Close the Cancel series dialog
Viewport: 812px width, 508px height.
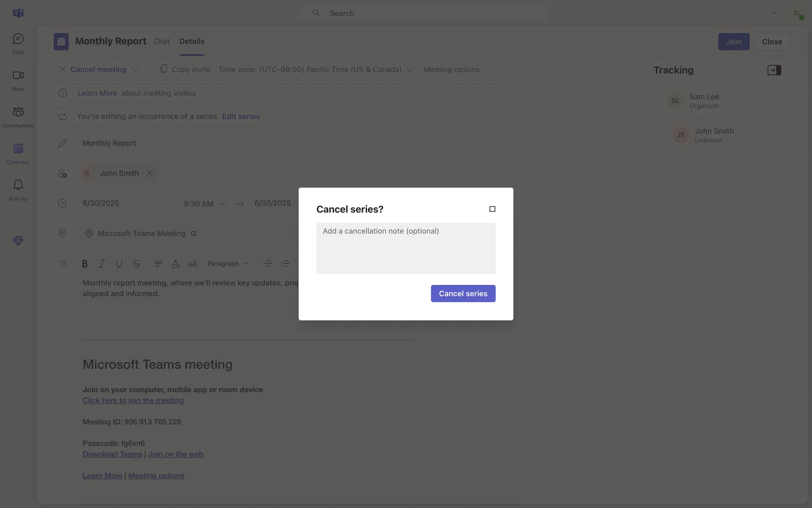pyautogui.click(x=492, y=209)
